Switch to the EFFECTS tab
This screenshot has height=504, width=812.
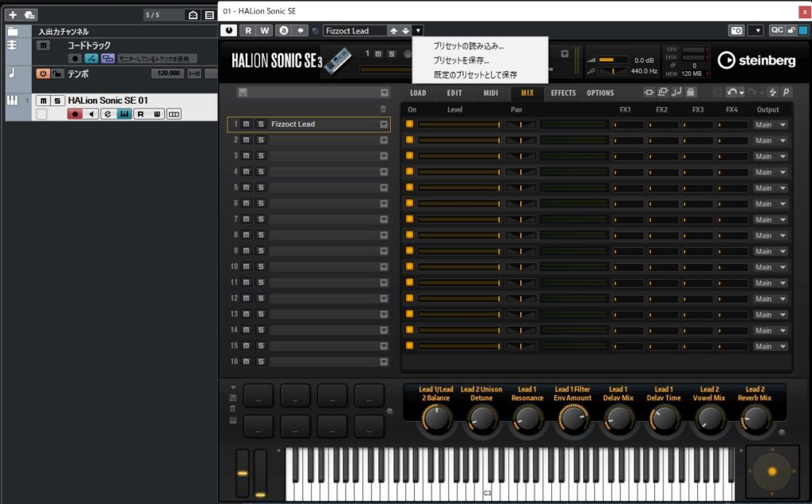pyautogui.click(x=563, y=93)
